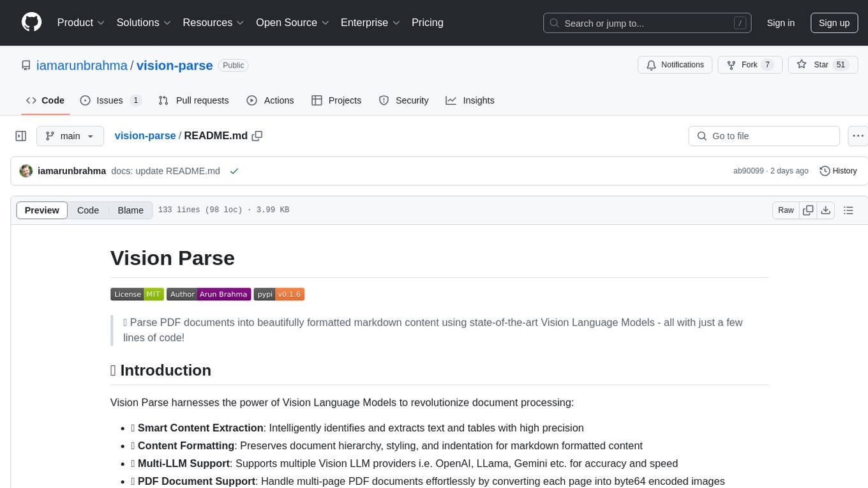Viewport: 868px width, 488px height.
Task: Click the Author Arun Brahma badge
Action: [209, 294]
